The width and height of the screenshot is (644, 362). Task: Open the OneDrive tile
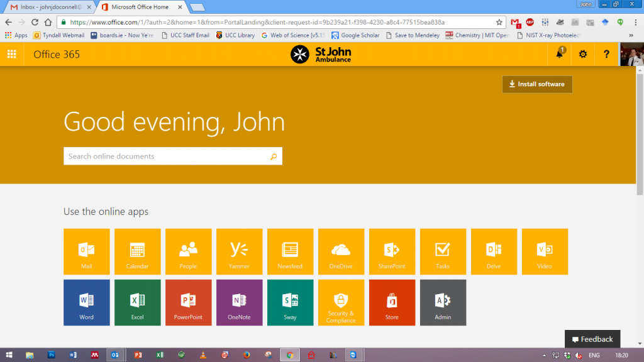tap(341, 251)
